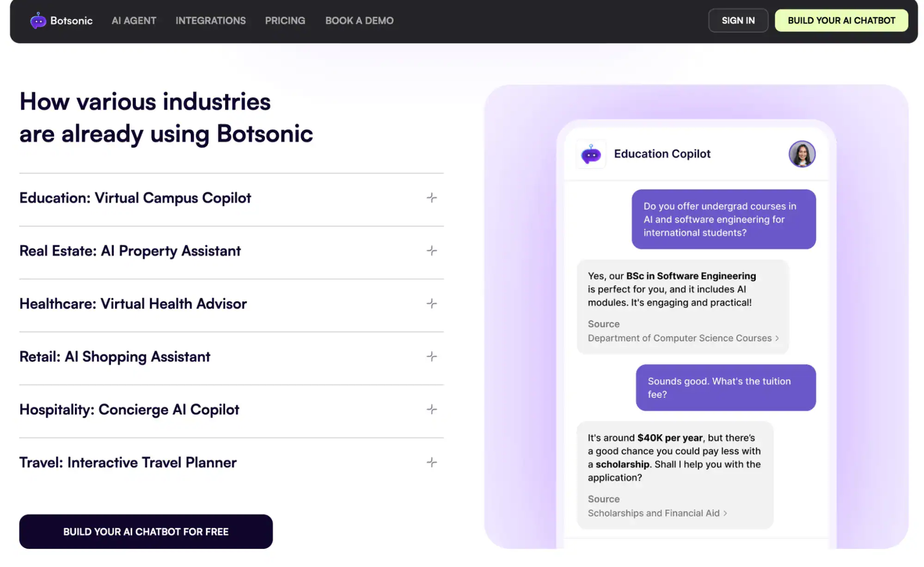924x567 pixels.
Task: Click the expand icon next to Travel industry
Action: (x=431, y=462)
